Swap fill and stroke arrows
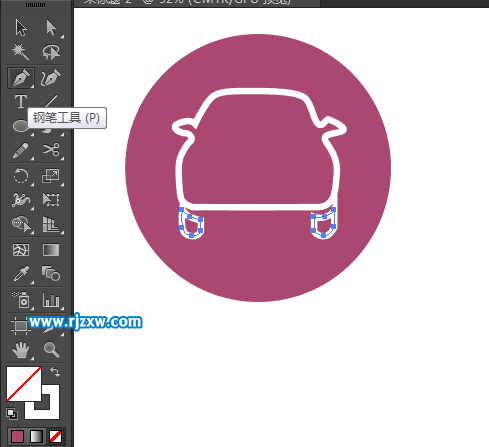This screenshot has width=489, height=447. click(x=55, y=372)
